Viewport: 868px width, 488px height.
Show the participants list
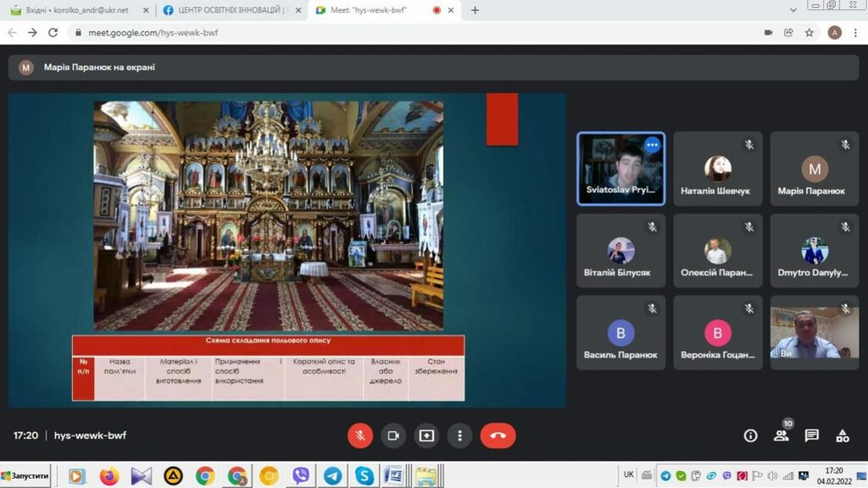click(x=781, y=435)
